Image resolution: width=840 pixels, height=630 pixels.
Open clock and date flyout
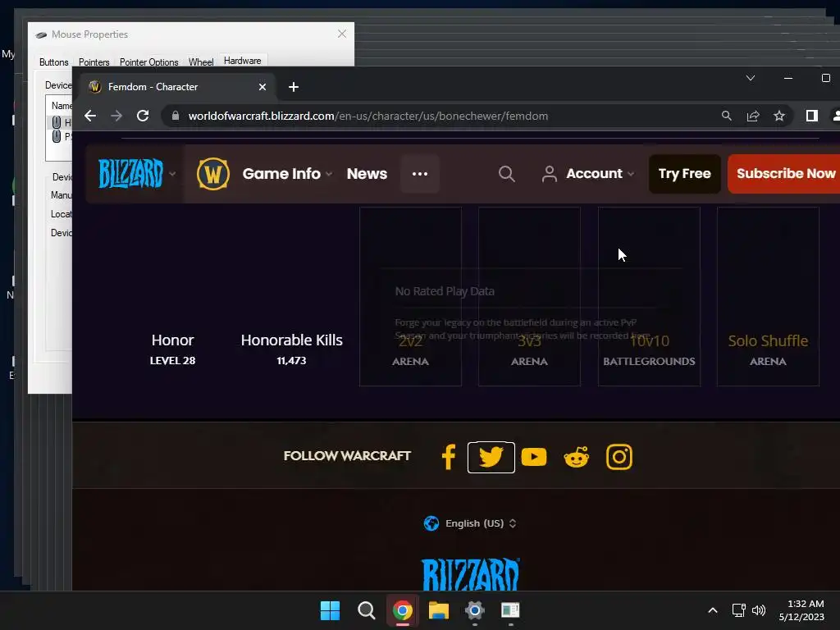pos(801,610)
